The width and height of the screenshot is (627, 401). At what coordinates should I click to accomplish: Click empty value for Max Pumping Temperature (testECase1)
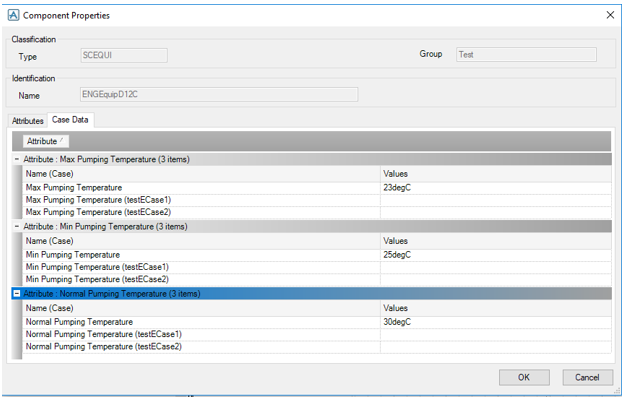click(495, 199)
